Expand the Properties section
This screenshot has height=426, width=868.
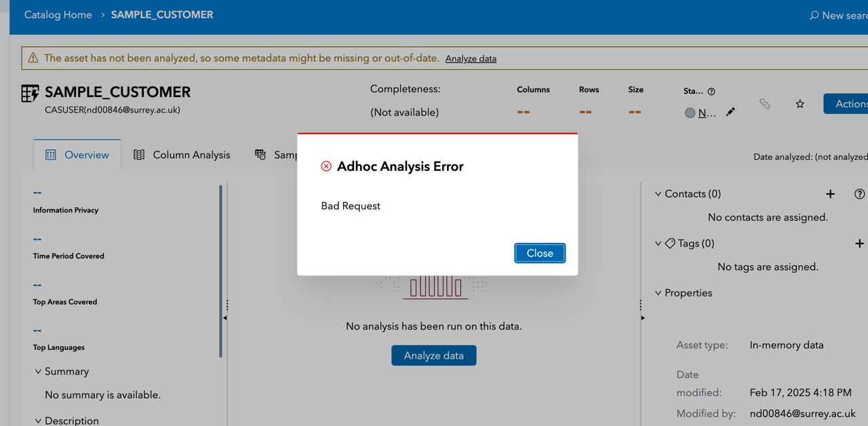(658, 292)
